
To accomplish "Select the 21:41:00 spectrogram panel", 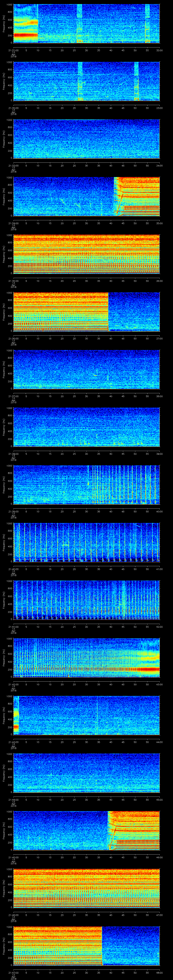I will click(x=86, y=600).
